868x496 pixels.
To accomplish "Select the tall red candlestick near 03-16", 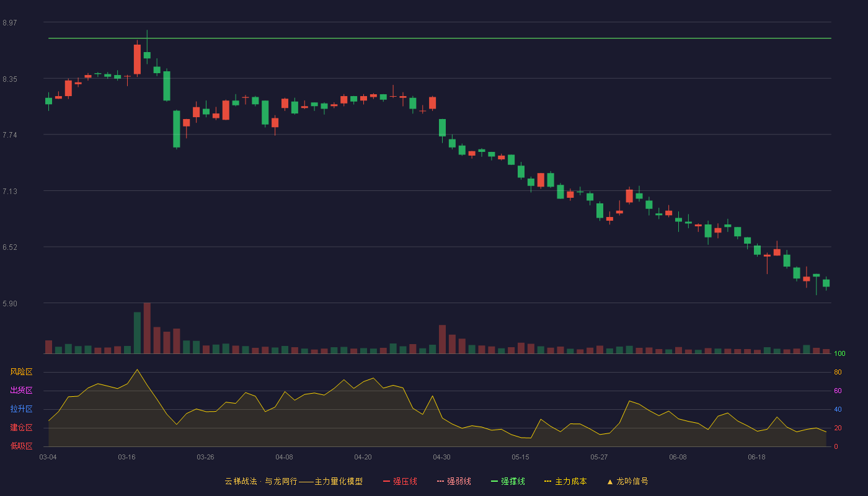I will coord(137,60).
